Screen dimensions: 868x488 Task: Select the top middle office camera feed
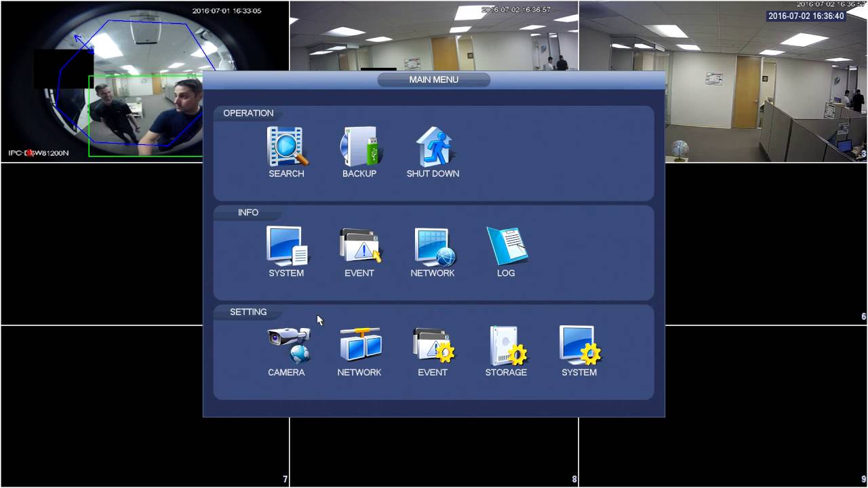pos(434,35)
